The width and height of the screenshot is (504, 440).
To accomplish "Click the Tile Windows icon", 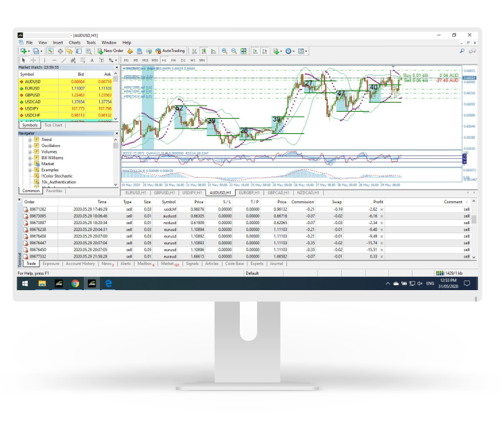I will tap(243, 51).
